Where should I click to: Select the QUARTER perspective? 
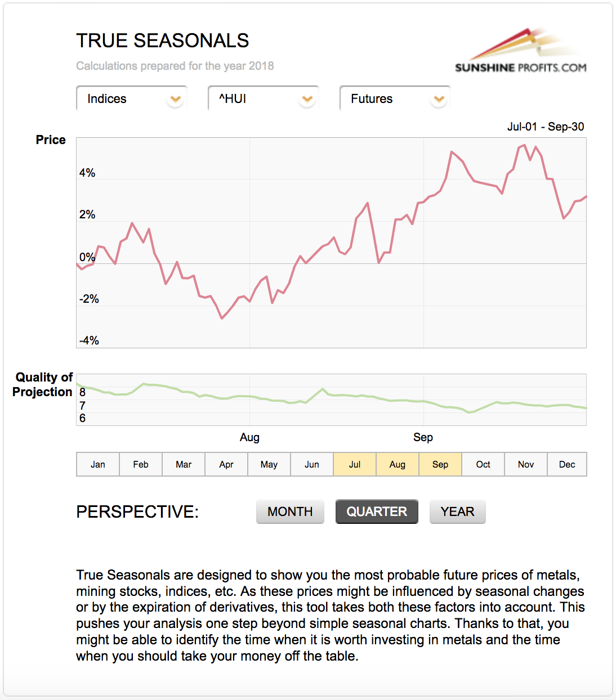point(377,511)
